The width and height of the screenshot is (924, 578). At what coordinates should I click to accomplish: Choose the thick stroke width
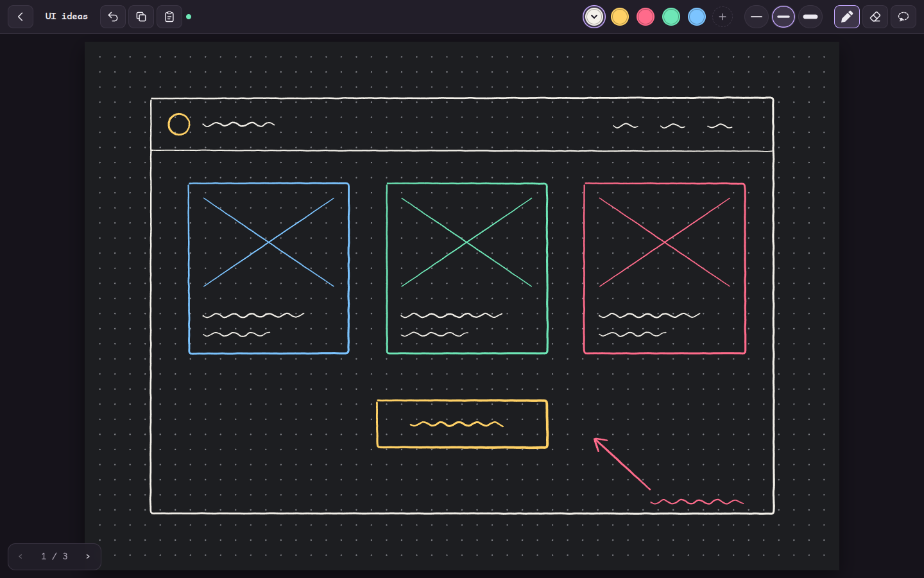tap(810, 17)
